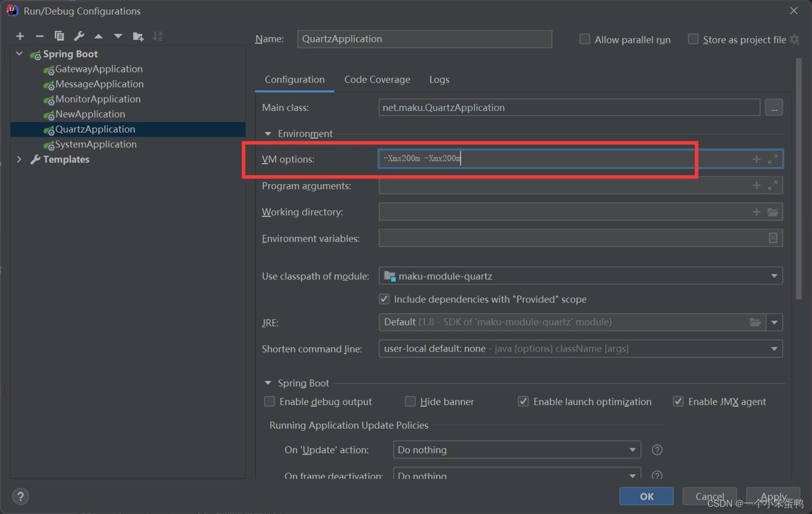Click the Move Up arrow icon
The width and height of the screenshot is (812, 514).
[x=99, y=37]
